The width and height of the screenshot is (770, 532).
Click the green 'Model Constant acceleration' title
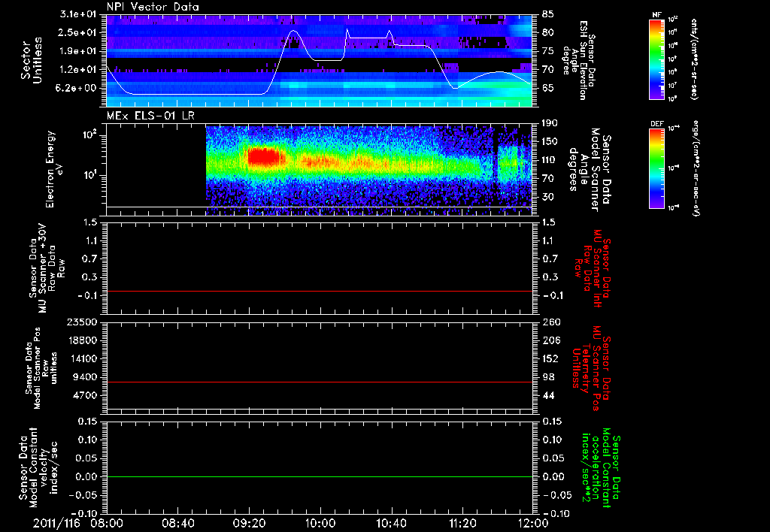point(600,469)
